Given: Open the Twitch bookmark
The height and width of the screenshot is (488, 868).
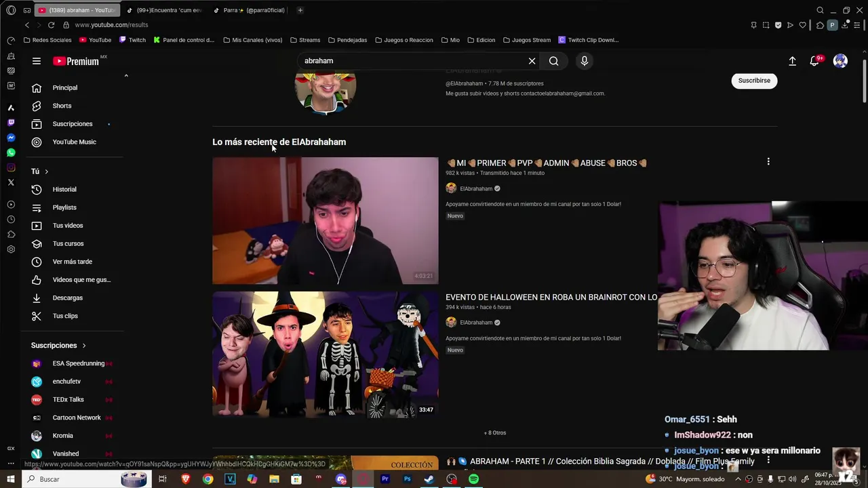Looking at the screenshot, I should (132, 40).
